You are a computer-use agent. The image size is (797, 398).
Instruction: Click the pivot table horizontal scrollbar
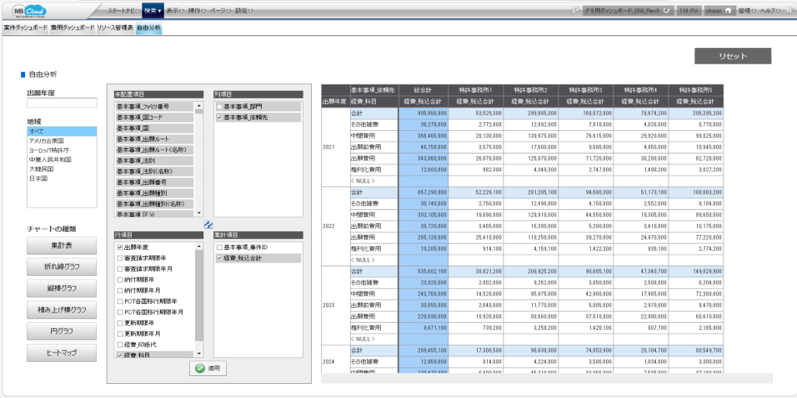point(546,378)
